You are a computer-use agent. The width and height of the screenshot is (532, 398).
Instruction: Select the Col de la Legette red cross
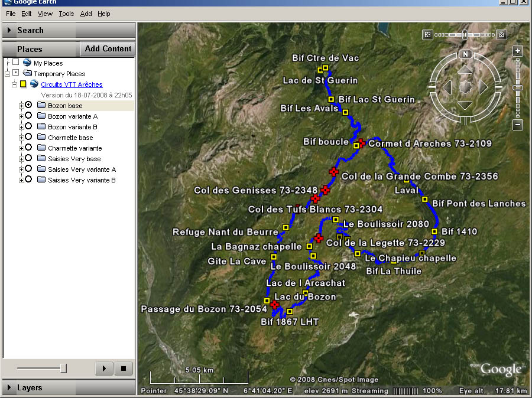pyautogui.click(x=318, y=238)
